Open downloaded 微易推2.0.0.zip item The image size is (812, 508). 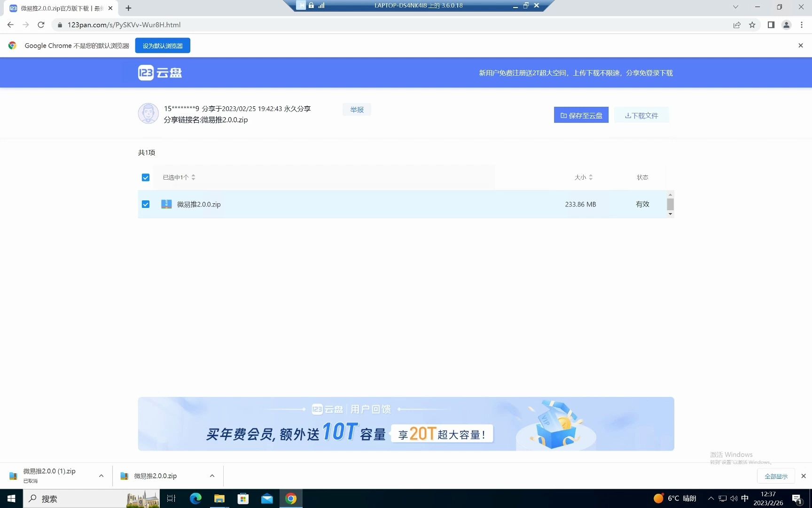pos(155,476)
